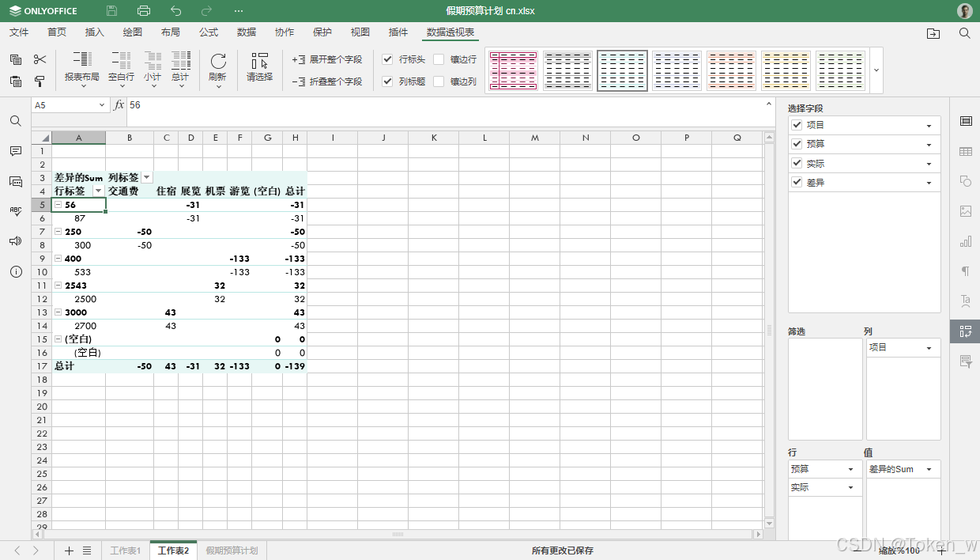Expand the pivot table styles gallery
Viewport: 980px width, 560px height.
pyautogui.click(x=876, y=70)
